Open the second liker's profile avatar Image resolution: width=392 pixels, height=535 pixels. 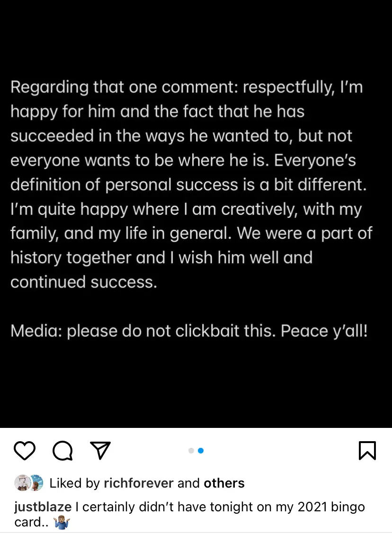tap(36, 483)
